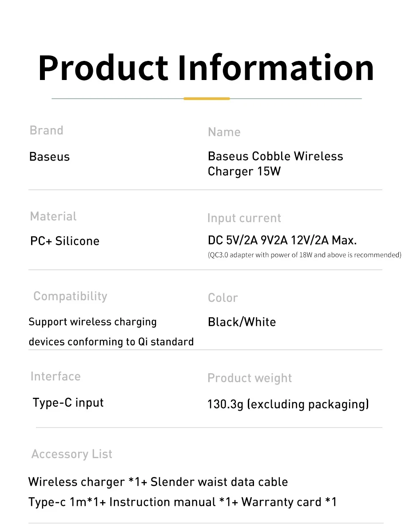Screen dimensions: 413x532
Task: Select the Material label
Action: click(x=53, y=216)
